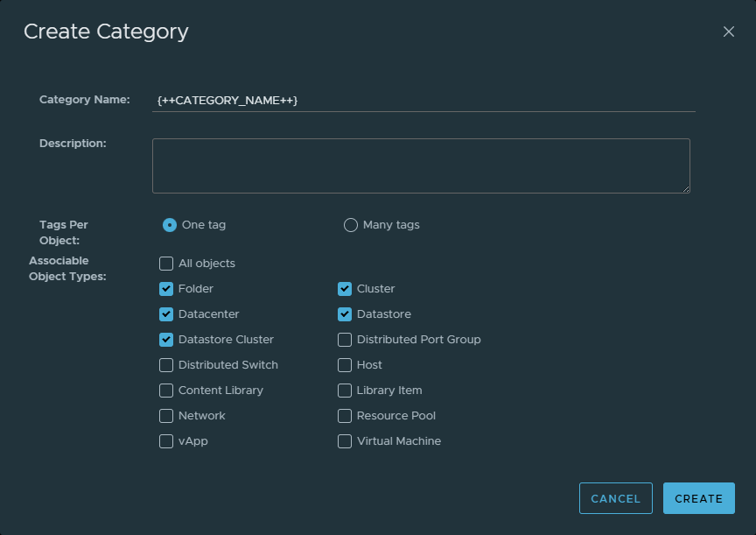Image resolution: width=756 pixels, height=535 pixels.
Task: Close the Create Category dialog
Action: point(728,32)
